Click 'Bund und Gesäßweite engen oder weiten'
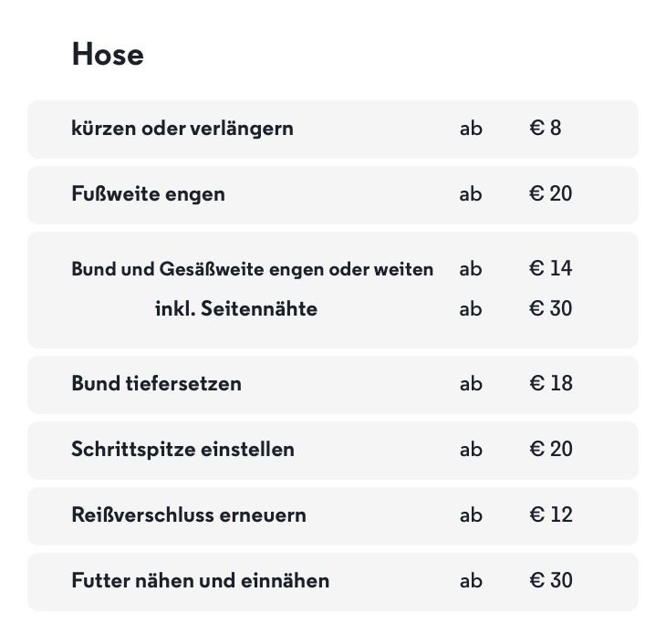The width and height of the screenshot is (666, 644). coord(252,269)
